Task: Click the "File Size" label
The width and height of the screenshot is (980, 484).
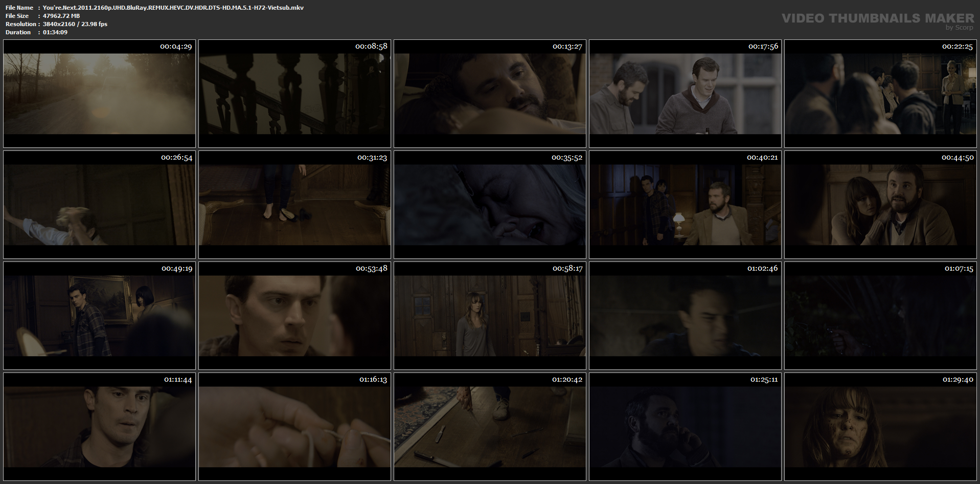Action: [17, 16]
